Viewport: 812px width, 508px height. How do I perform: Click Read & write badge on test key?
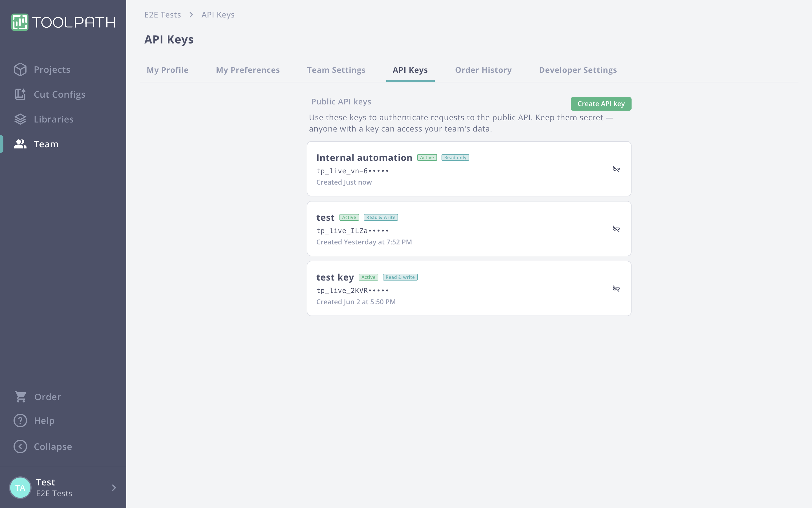tap(400, 277)
